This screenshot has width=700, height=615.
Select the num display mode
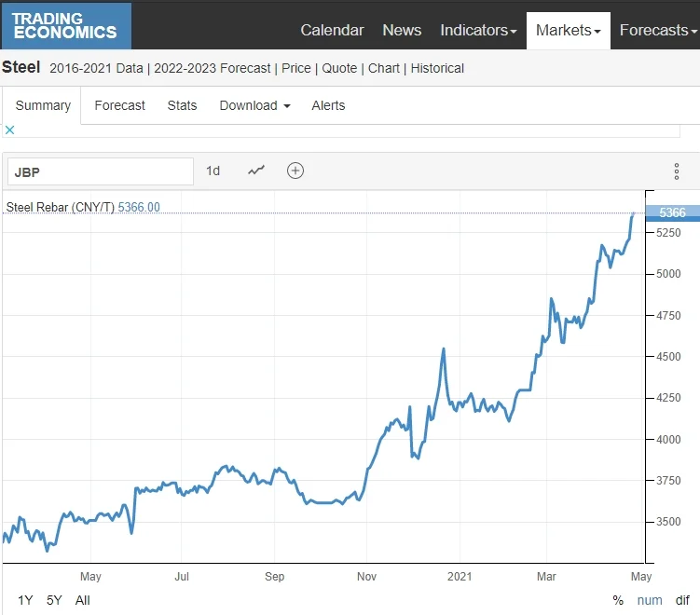(650, 600)
